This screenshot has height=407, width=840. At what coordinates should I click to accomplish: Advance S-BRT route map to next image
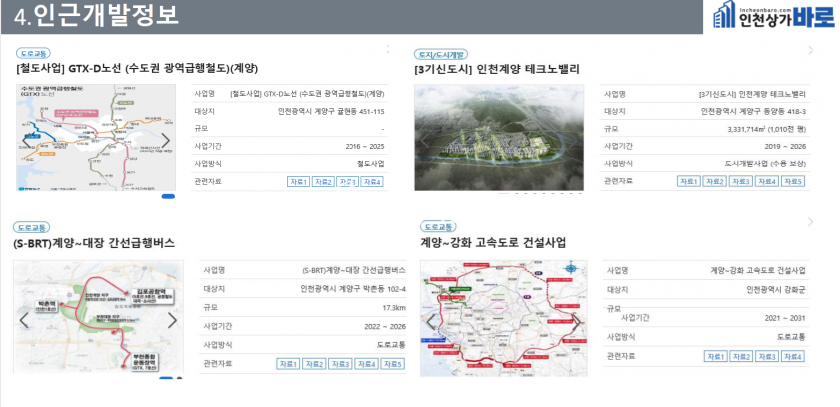click(x=172, y=320)
